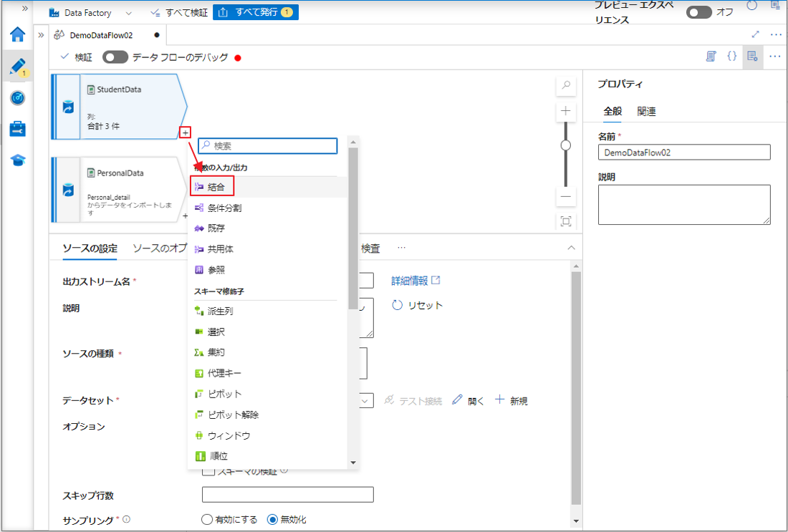Open the データセット dropdown arrow
The width and height of the screenshot is (788, 532).
point(365,400)
